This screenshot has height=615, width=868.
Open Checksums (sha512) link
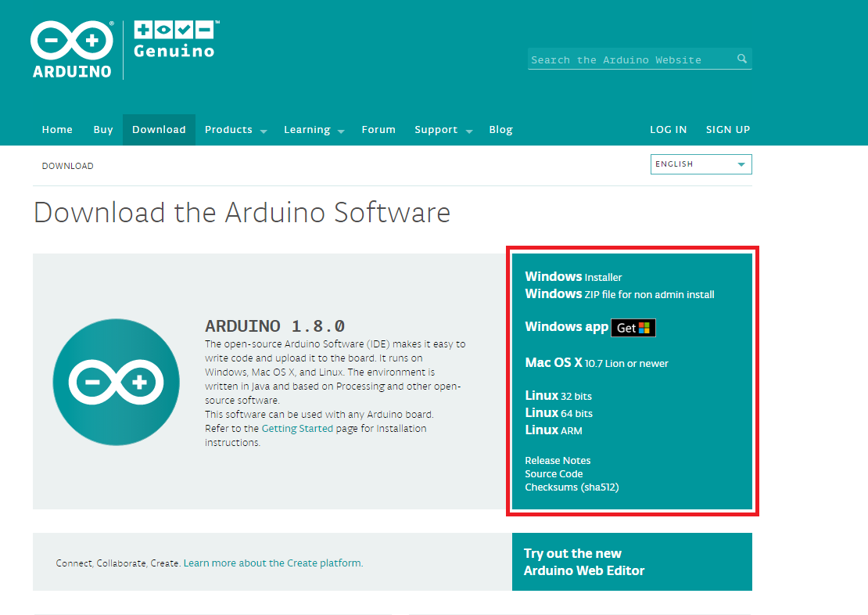coord(572,487)
